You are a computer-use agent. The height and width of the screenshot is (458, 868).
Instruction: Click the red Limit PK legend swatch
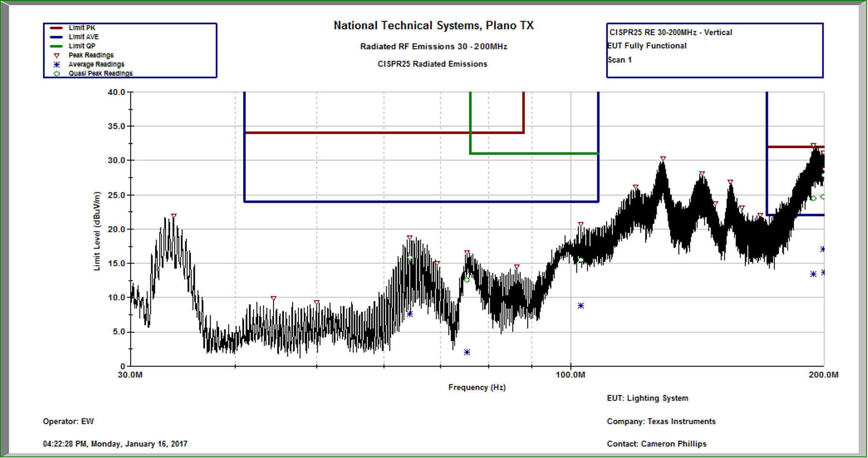coord(56,28)
